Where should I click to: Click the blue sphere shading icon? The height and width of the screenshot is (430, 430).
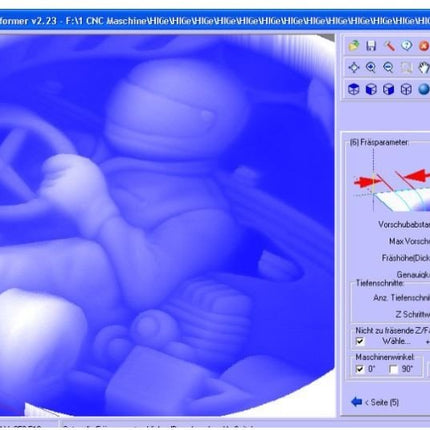click(424, 89)
